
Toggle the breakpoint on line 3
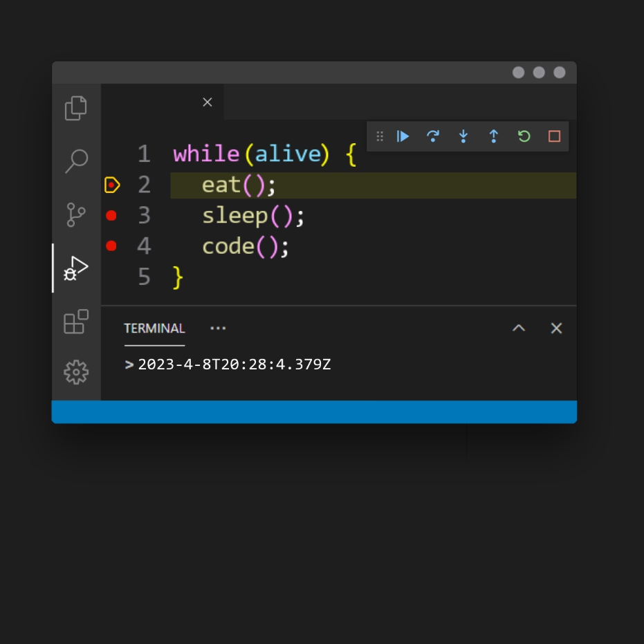coord(111,216)
